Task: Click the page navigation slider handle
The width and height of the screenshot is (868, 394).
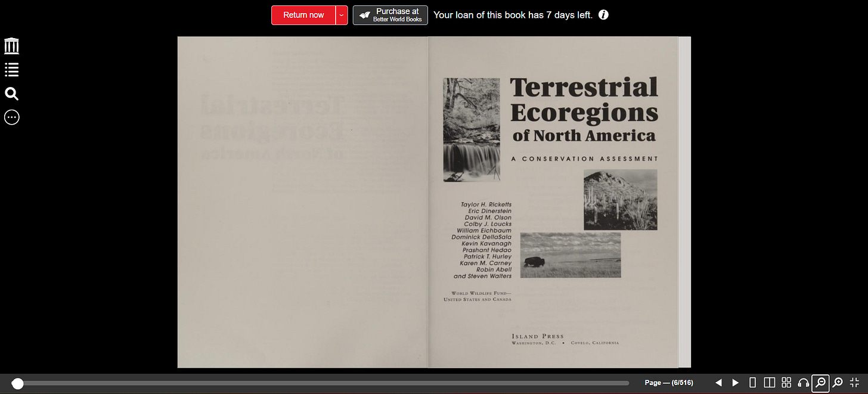Action: pyautogui.click(x=18, y=383)
